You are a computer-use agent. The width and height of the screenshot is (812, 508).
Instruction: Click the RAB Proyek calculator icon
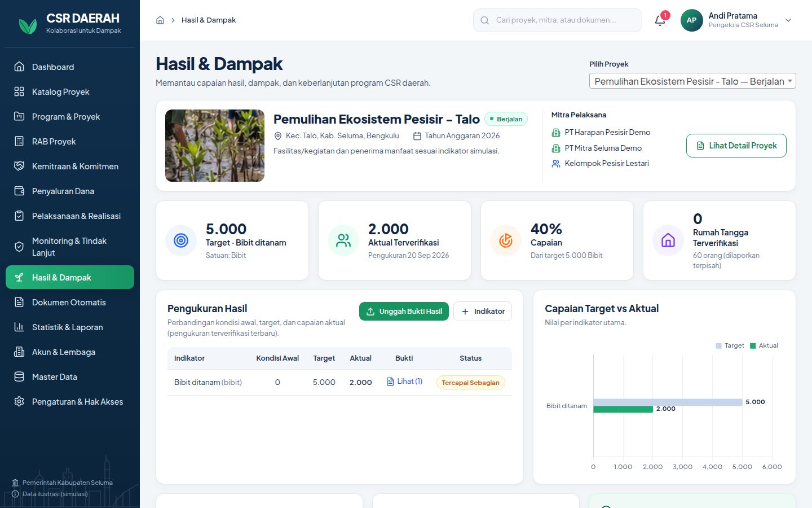coord(19,141)
